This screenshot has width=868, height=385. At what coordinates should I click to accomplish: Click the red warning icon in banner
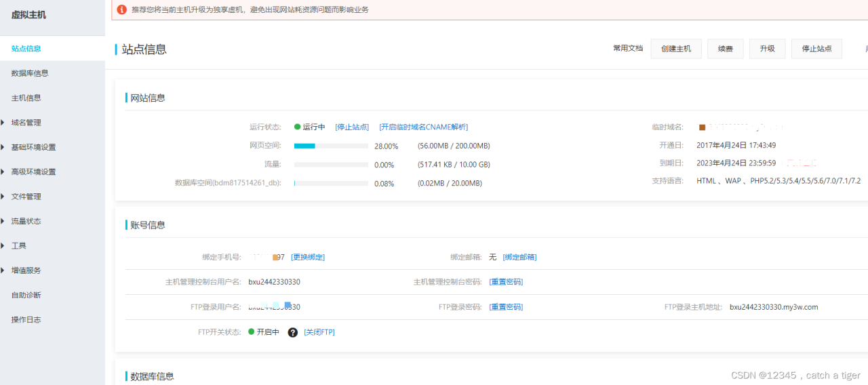tap(122, 9)
